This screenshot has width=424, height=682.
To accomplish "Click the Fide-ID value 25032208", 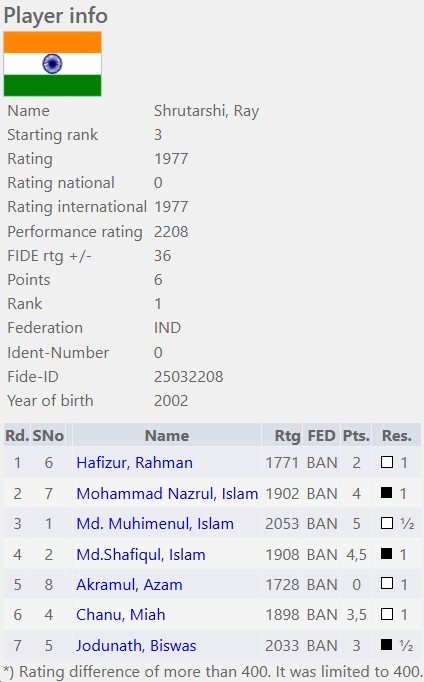I will point(188,377).
